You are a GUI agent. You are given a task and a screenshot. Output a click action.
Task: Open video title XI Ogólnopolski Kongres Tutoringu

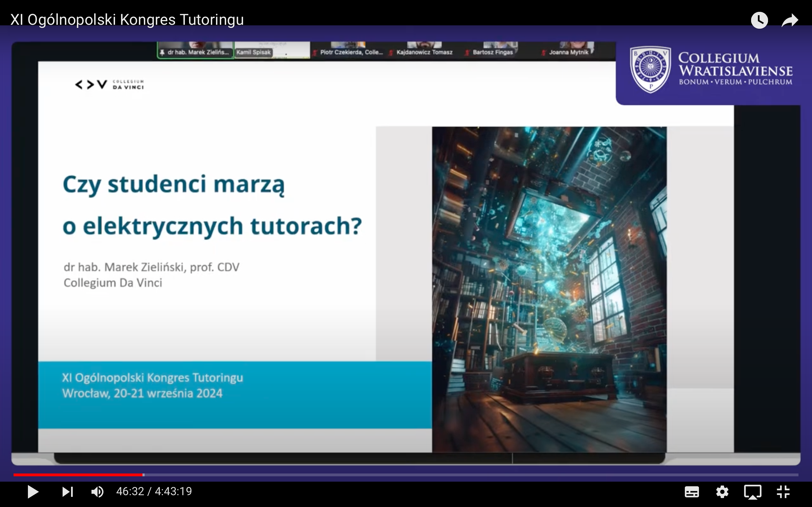(x=127, y=20)
